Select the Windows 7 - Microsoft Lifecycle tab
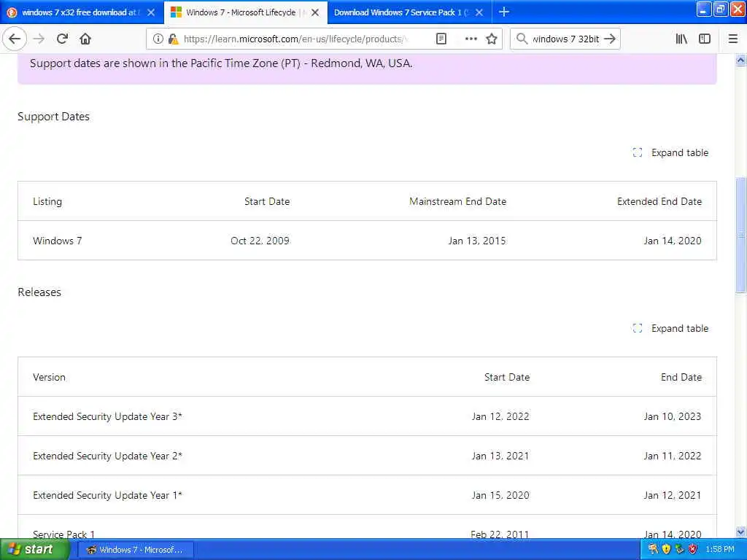The image size is (747, 560). [245, 12]
